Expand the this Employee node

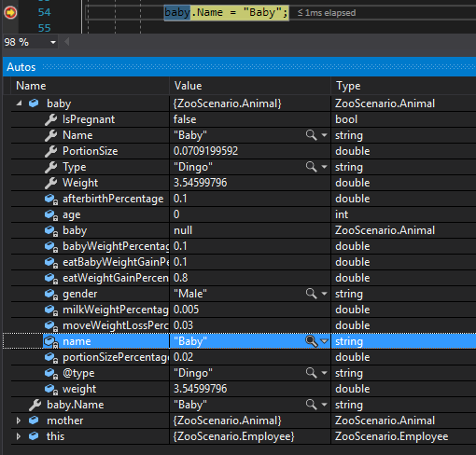coord(19,436)
